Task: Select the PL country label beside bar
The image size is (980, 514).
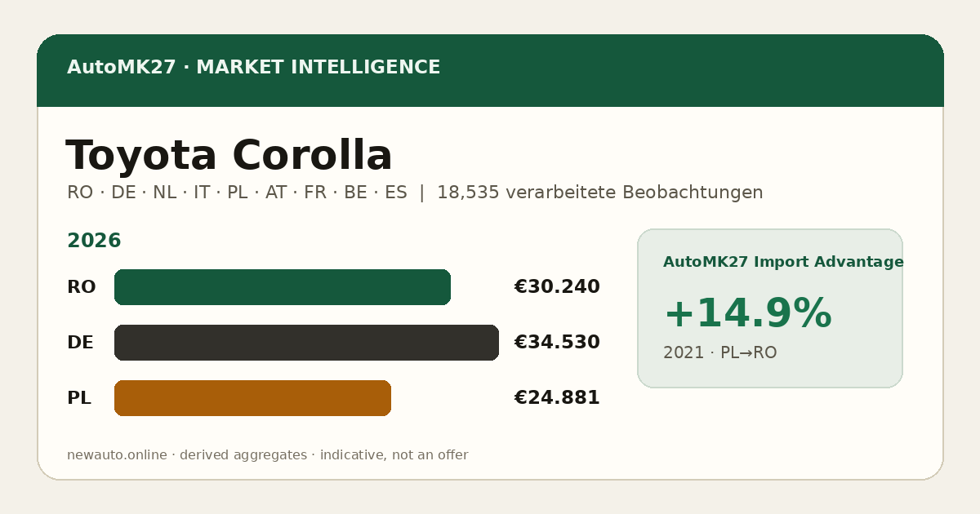Action: pos(78,398)
